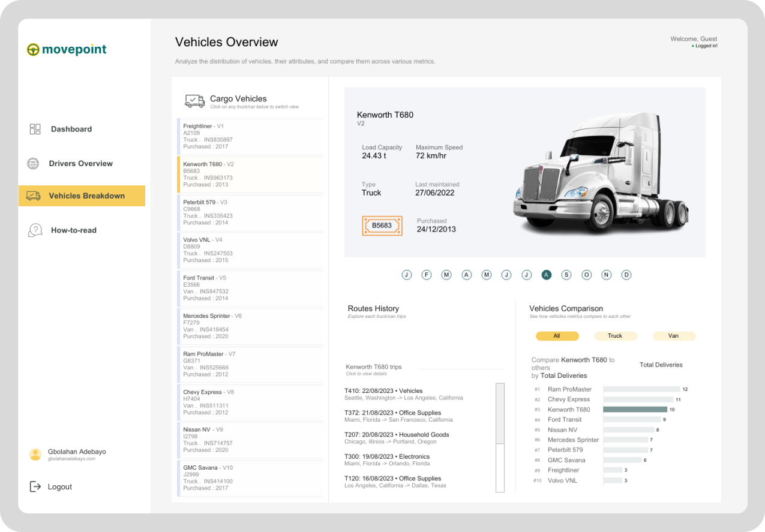Screen dimensions: 765x532
Task: Click the highlighted Kenworth T680 comparison bar
Action: (x=635, y=410)
